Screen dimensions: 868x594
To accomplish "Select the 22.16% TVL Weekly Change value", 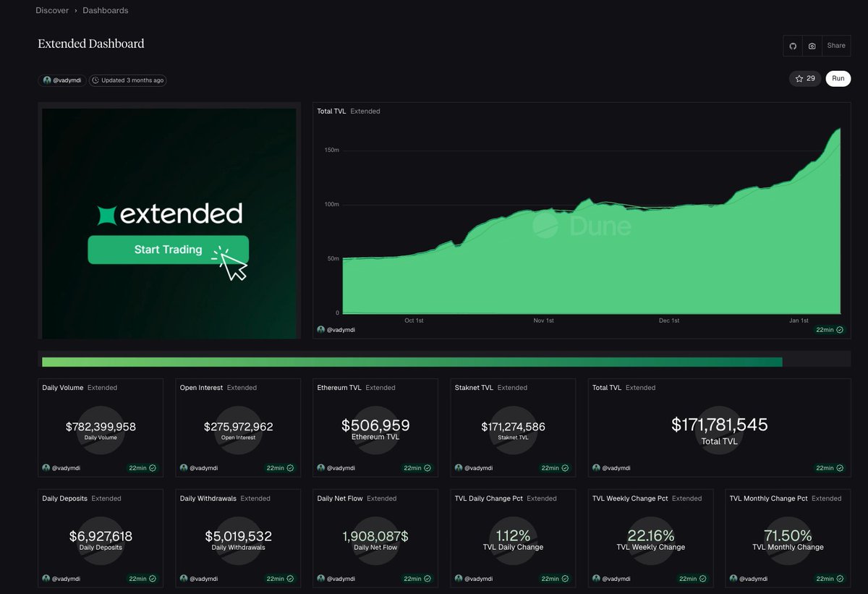I will 651,536.
